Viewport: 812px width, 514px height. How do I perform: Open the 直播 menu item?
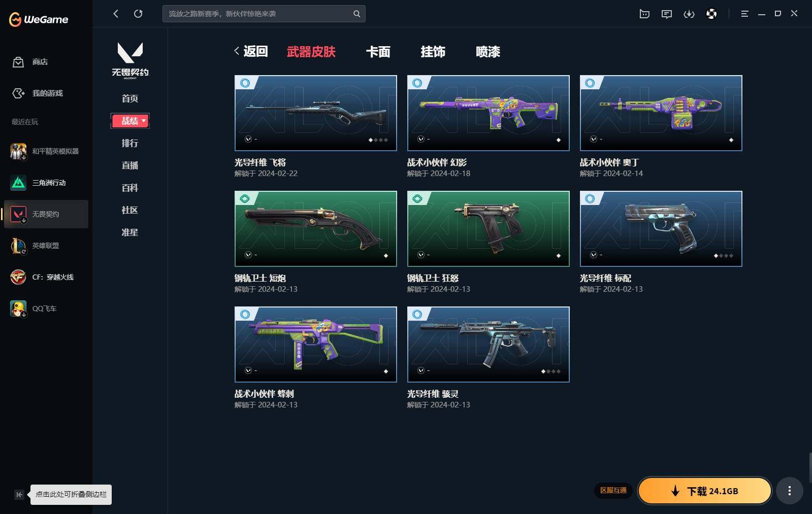pos(130,165)
